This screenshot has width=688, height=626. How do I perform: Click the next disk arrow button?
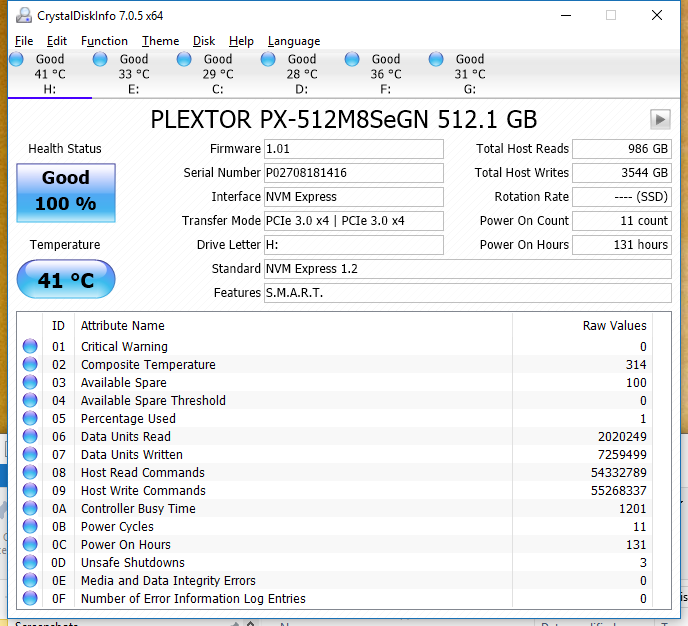click(x=659, y=119)
